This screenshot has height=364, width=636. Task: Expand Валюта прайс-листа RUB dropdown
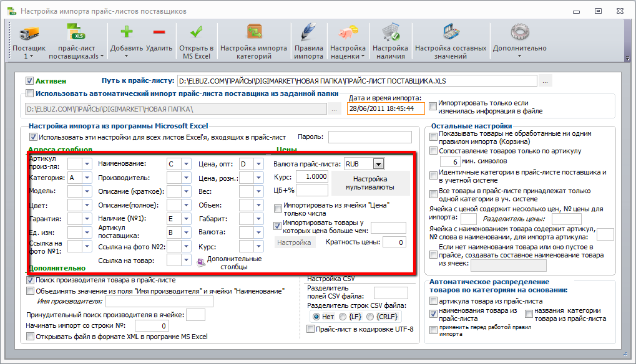378,164
